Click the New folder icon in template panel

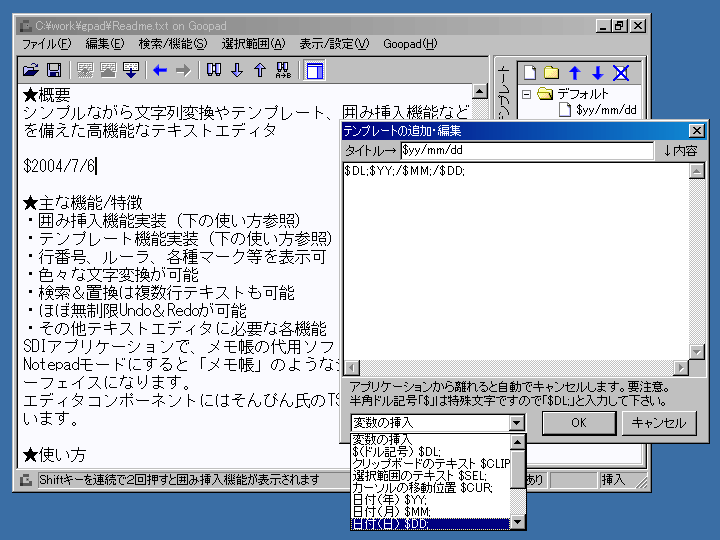tap(551, 73)
